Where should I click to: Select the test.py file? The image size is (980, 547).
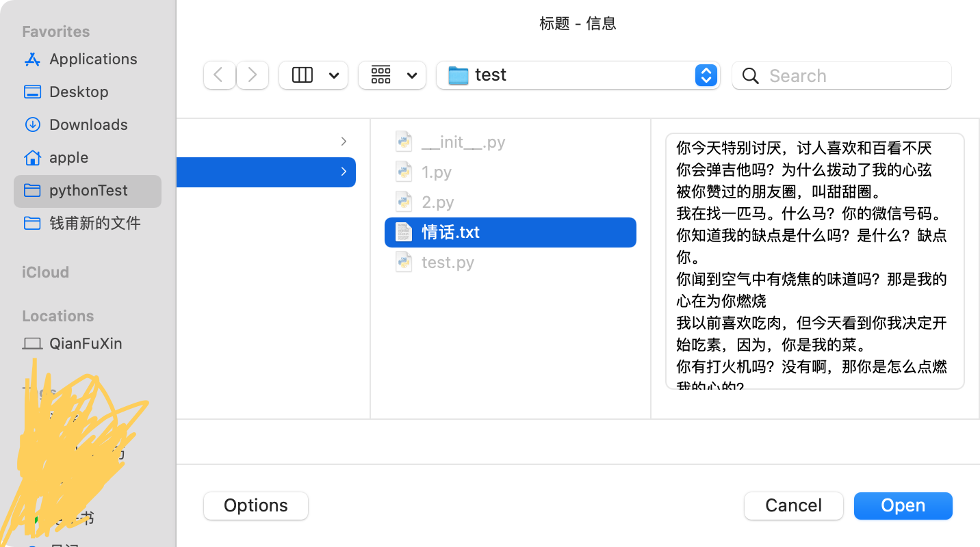point(447,262)
